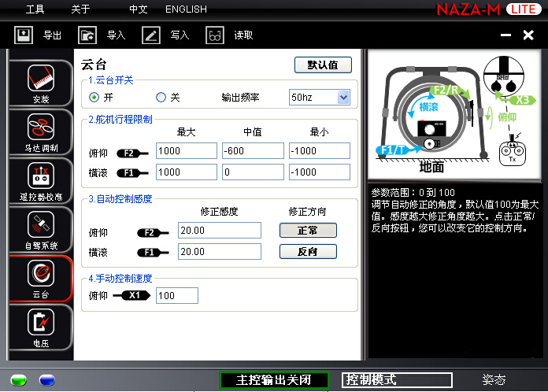This screenshot has width=548, height=392.
Task: Click the pitch direction 正常 button
Action: tap(308, 230)
